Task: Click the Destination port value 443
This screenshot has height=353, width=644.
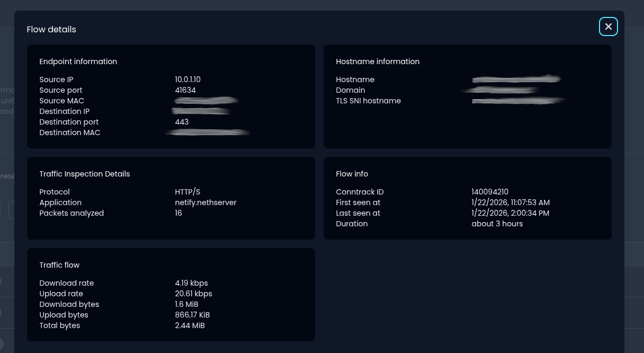Action: 182,122
